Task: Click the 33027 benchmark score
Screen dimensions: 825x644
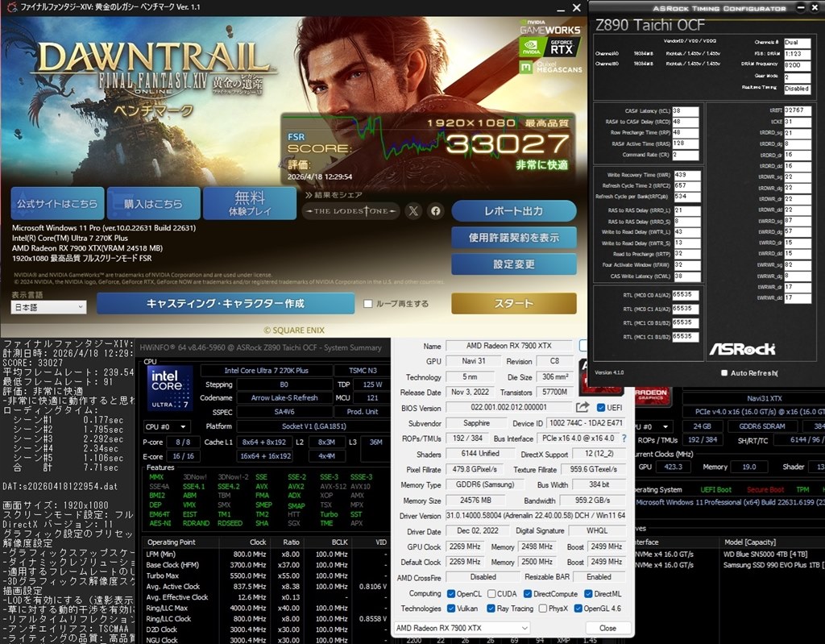Action: coord(508,143)
